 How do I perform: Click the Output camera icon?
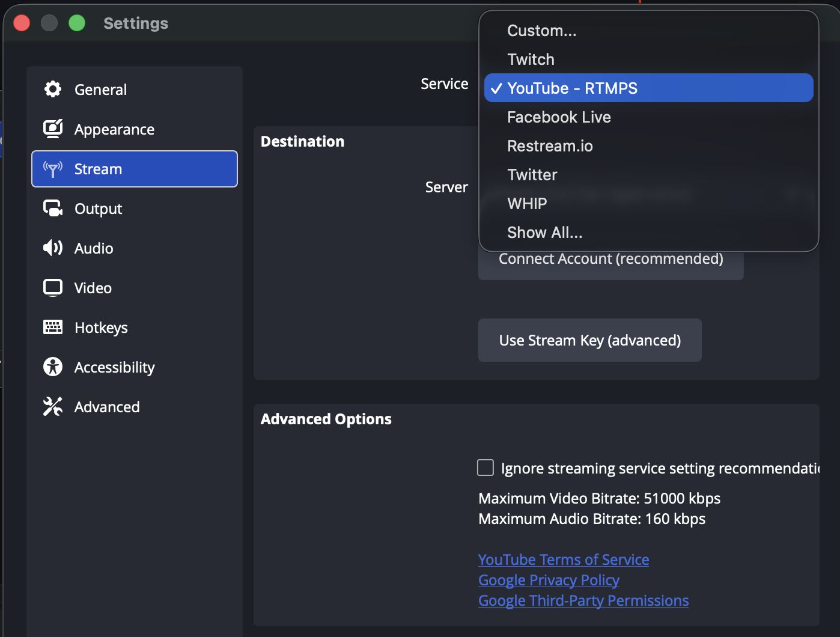pyautogui.click(x=53, y=208)
